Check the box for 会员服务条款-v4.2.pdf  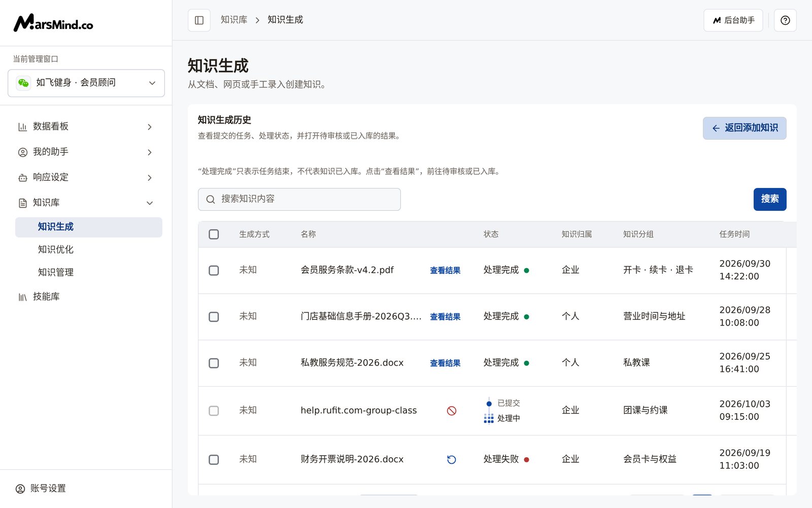point(214,270)
